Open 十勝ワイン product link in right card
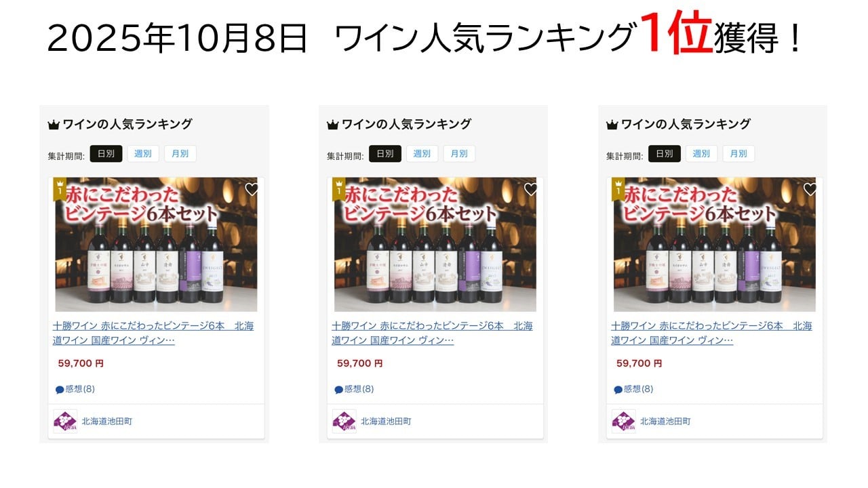 (711, 333)
